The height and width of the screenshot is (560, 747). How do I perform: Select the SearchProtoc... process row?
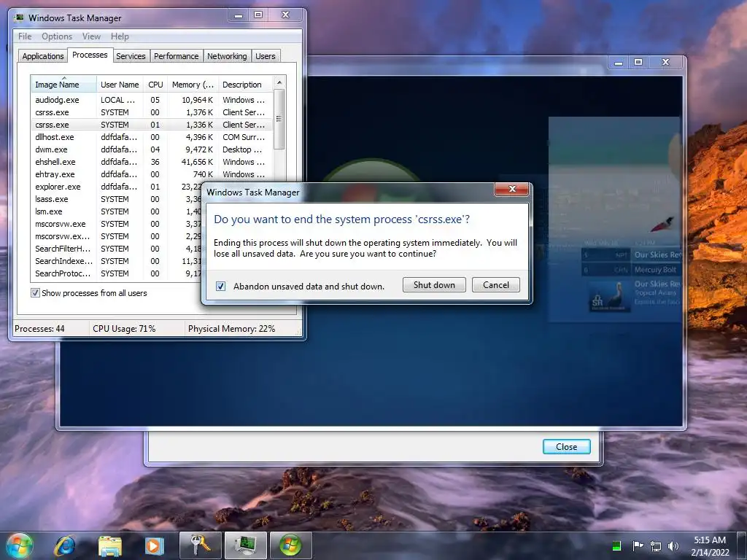tap(116, 273)
